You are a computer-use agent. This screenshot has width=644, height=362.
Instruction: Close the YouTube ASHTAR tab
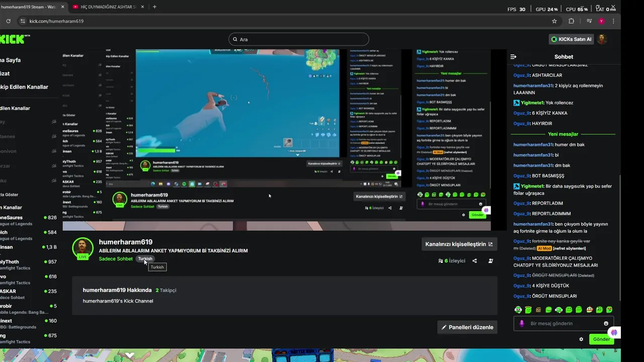[x=142, y=7]
